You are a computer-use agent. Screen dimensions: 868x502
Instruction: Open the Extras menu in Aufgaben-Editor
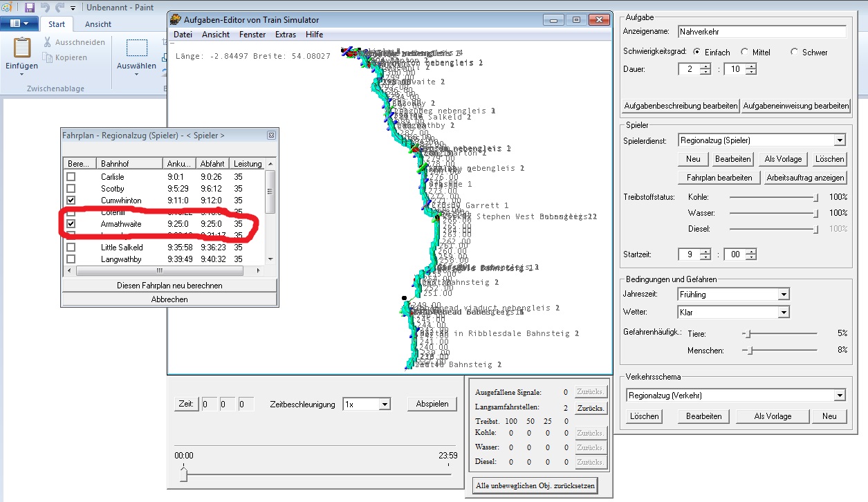tap(285, 35)
